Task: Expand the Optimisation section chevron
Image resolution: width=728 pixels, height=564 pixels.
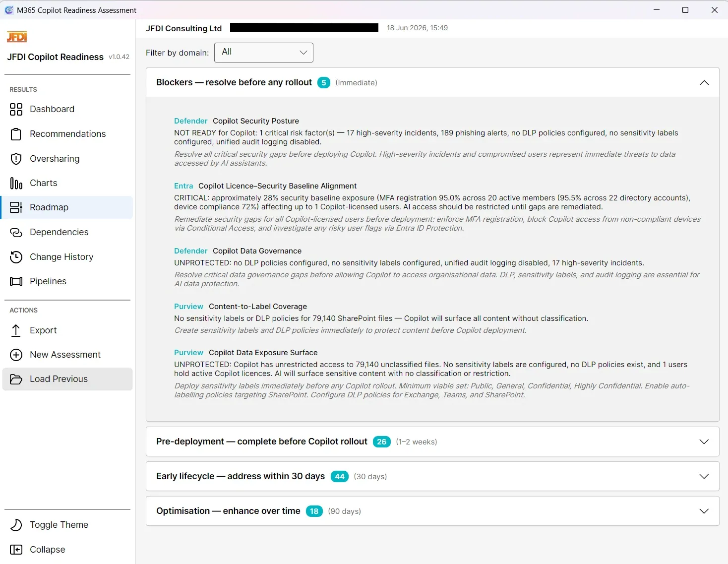Action: 704,511
